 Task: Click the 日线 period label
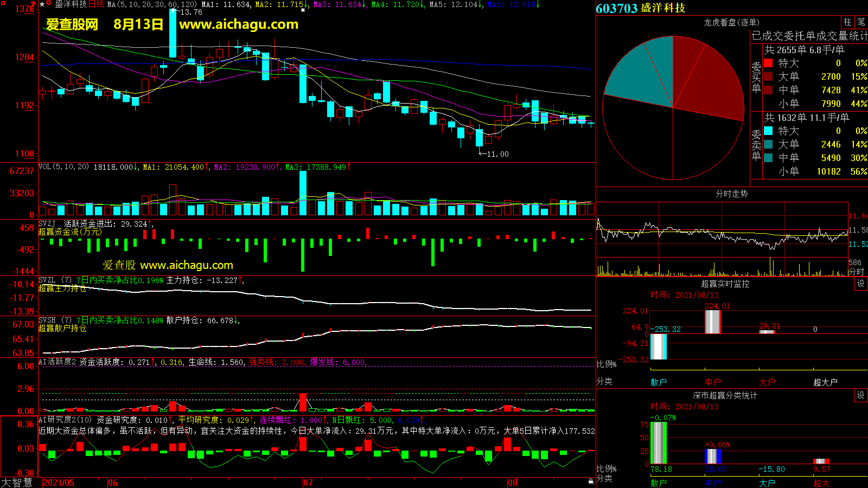[x=96, y=4]
